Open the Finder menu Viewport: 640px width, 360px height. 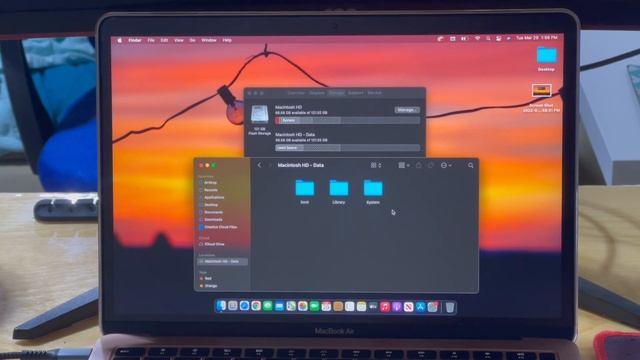[x=135, y=40]
